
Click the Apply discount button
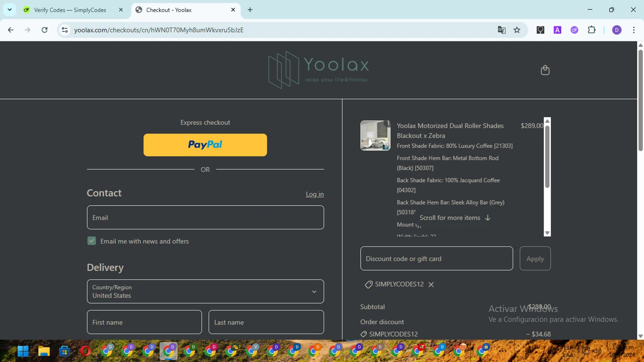[535, 259]
